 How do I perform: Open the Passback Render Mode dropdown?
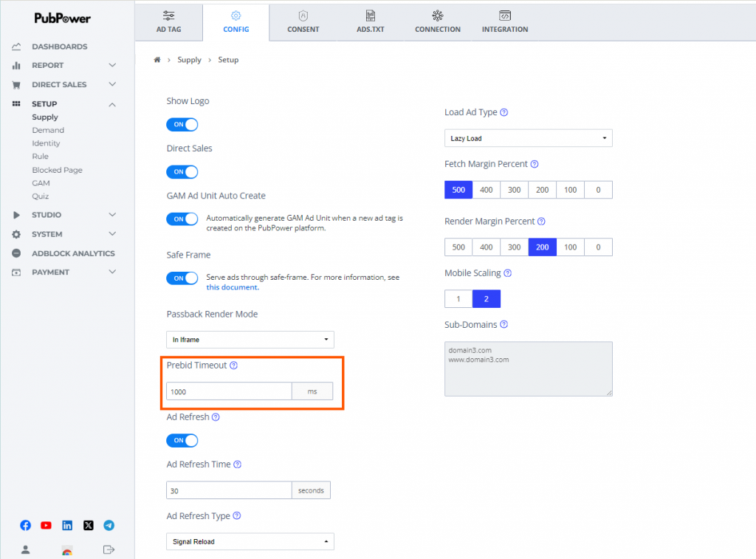point(250,340)
